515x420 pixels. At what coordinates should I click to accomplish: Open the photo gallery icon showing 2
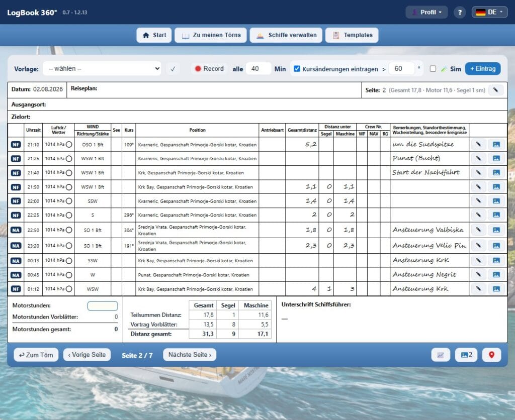tap(466, 355)
